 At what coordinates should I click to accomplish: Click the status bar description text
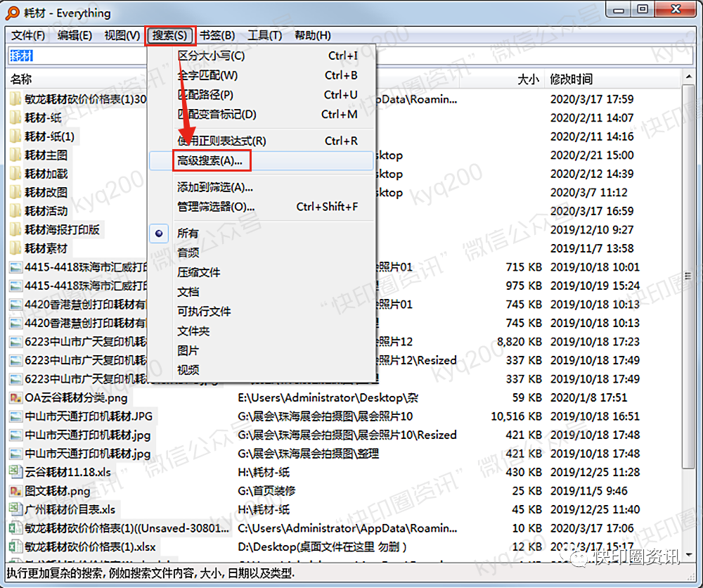click(x=150, y=573)
